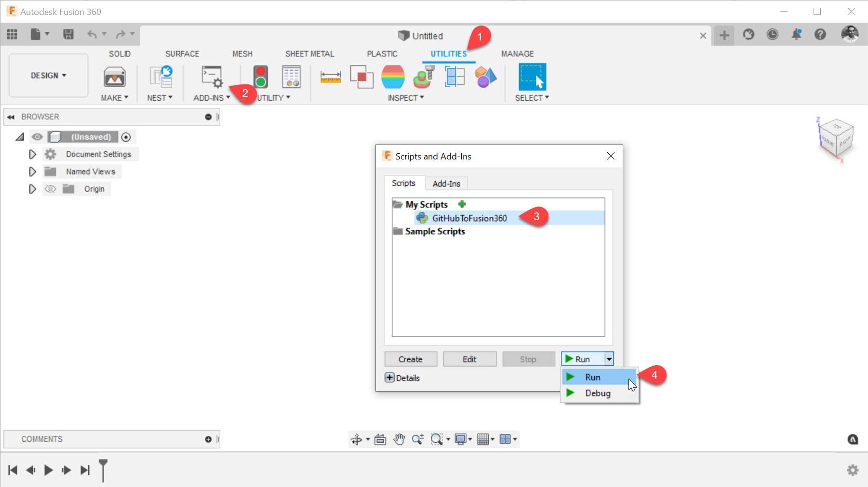
Task: Open the NEST dropdown menu
Action: tap(160, 98)
